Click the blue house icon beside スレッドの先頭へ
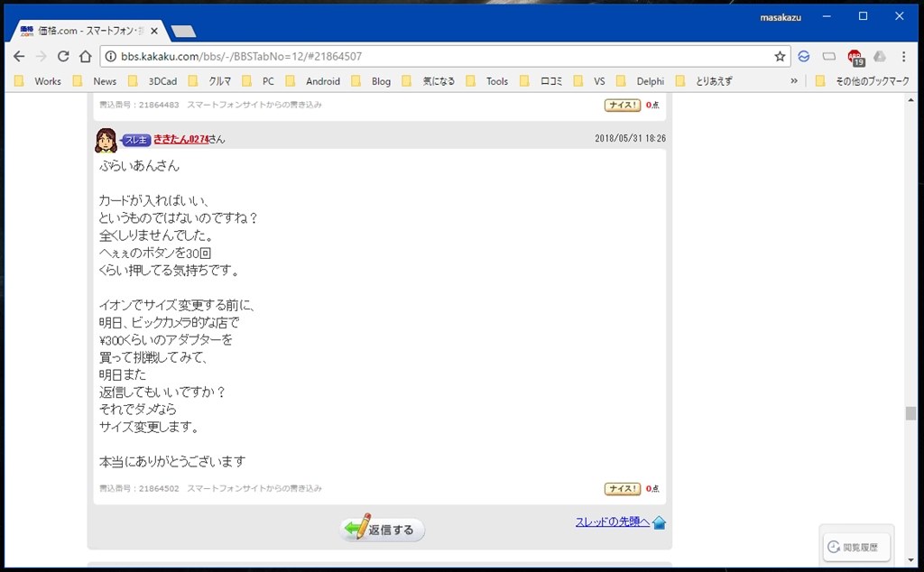The image size is (924, 572). click(x=659, y=522)
